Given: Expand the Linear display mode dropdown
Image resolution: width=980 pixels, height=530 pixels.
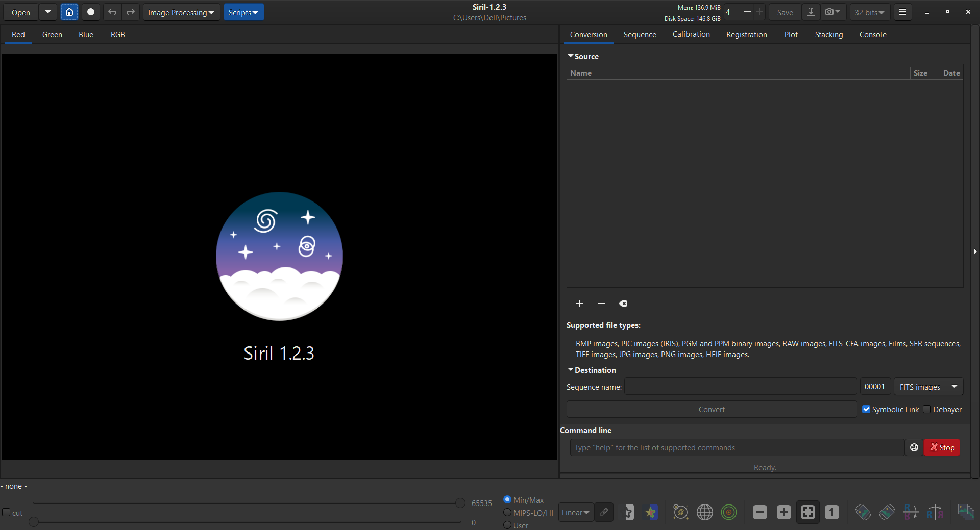Looking at the screenshot, I should 575,512.
